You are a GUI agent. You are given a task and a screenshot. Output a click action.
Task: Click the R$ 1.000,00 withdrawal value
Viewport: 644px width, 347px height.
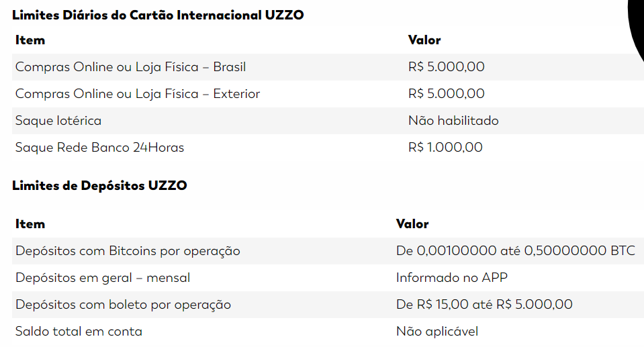[x=445, y=147]
